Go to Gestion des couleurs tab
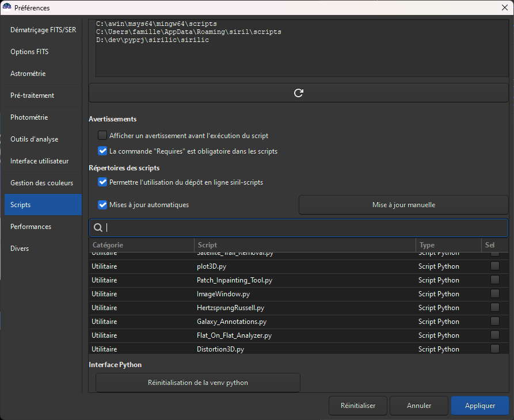514x420 pixels. coord(43,183)
